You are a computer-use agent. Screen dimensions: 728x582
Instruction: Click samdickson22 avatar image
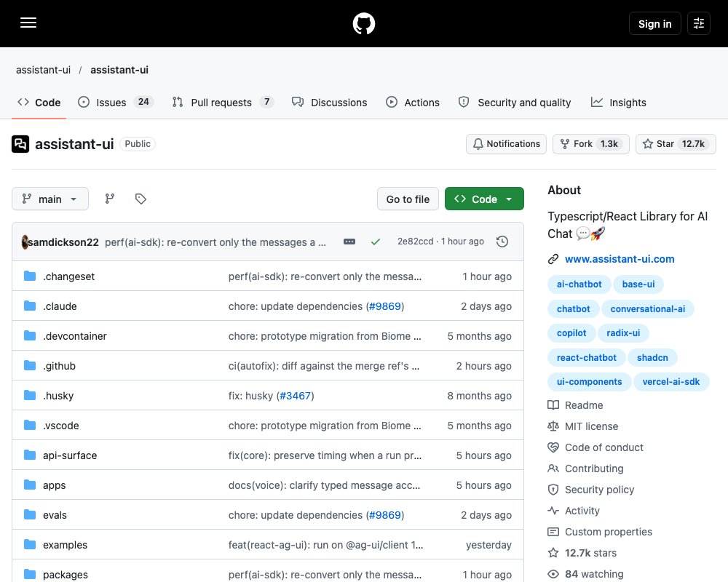[x=25, y=242]
